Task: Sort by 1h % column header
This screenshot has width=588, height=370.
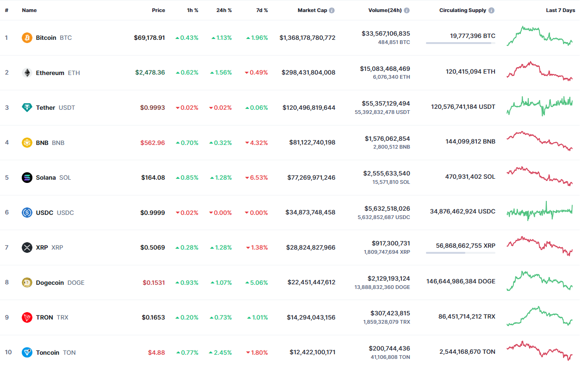Action: pos(193,10)
